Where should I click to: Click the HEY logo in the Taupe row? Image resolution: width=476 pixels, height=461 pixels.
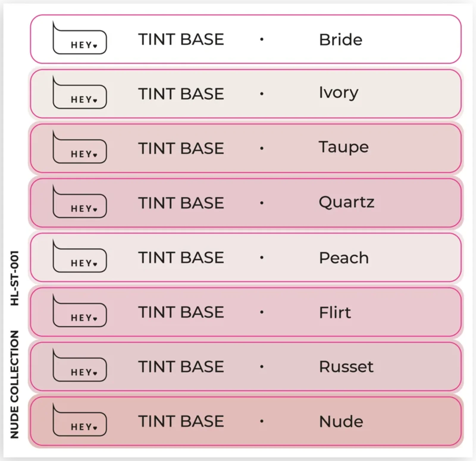tap(80, 147)
